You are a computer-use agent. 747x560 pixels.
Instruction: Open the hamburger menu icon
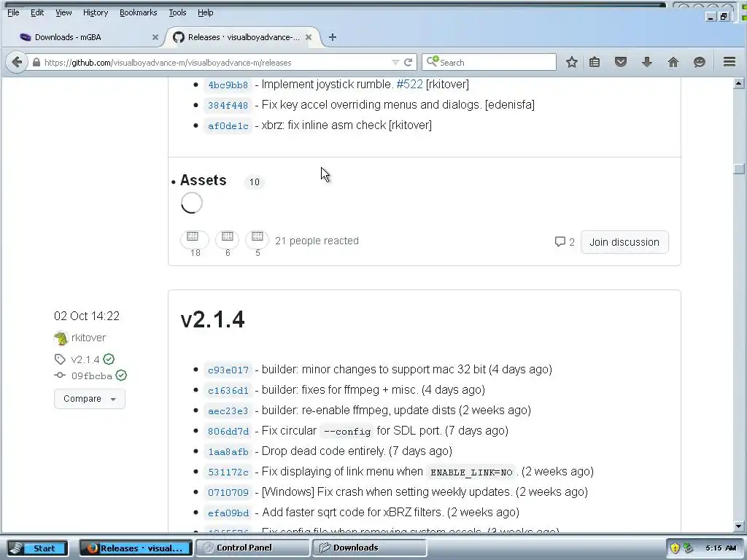[x=729, y=62]
